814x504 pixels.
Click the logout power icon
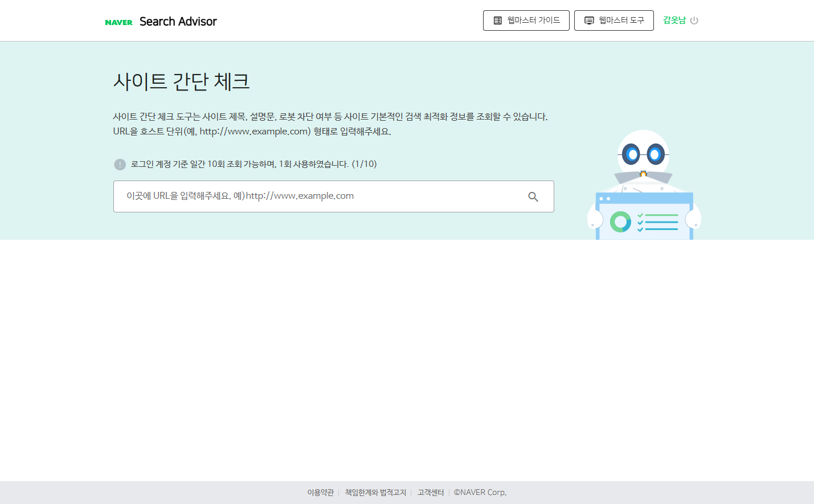tap(694, 21)
